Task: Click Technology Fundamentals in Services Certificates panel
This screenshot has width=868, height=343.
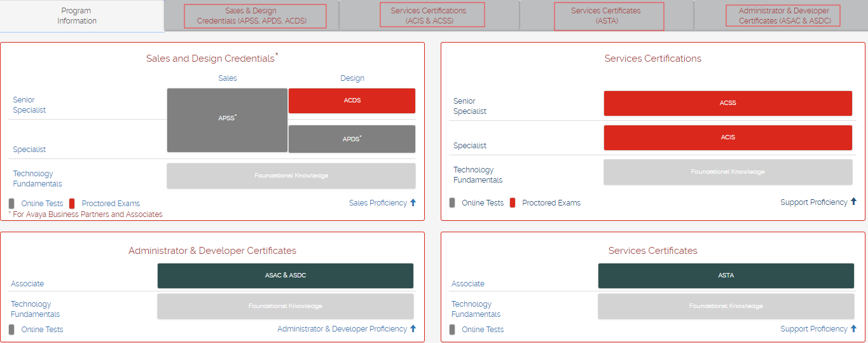Action: tap(476, 309)
